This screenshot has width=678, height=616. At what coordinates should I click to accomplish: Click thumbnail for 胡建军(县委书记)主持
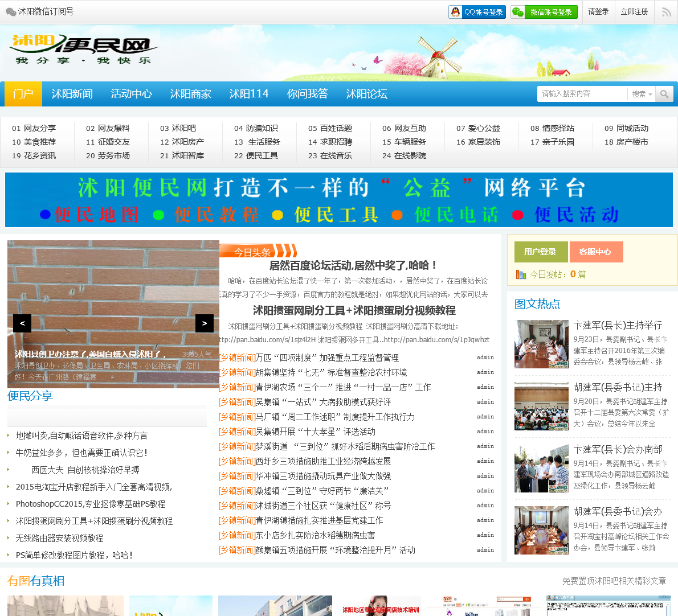tap(541, 406)
